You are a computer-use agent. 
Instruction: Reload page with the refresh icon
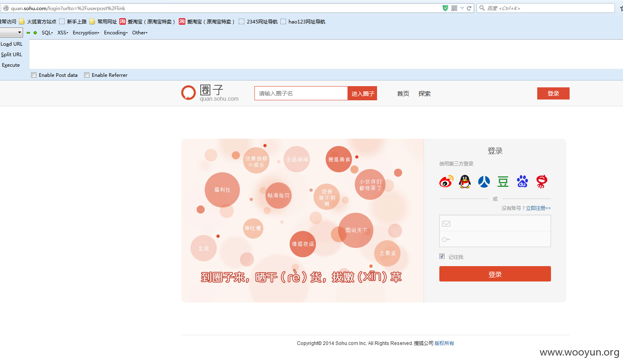pyautogui.click(x=469, y=8)
